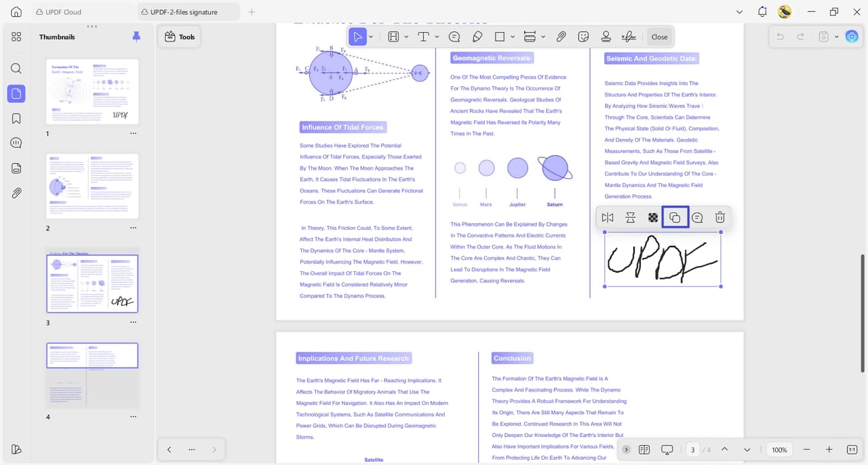Go to the UPDF home screen
Image resolution: width=868 pixels, height=465 pixels.
16,12
